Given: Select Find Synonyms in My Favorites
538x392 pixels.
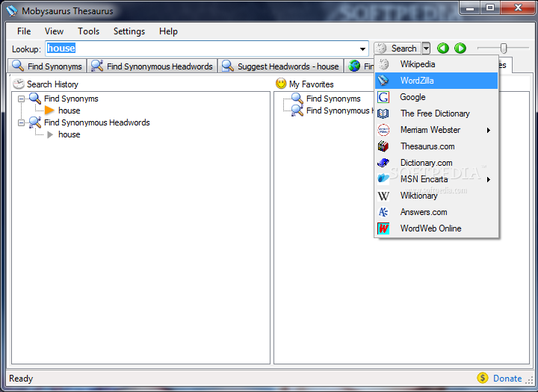Looking at the screenshot, I should point(333,99).
